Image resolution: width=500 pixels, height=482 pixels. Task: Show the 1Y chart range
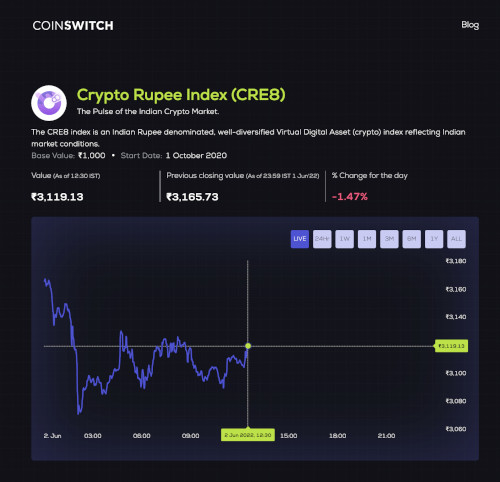pos(434,239)
